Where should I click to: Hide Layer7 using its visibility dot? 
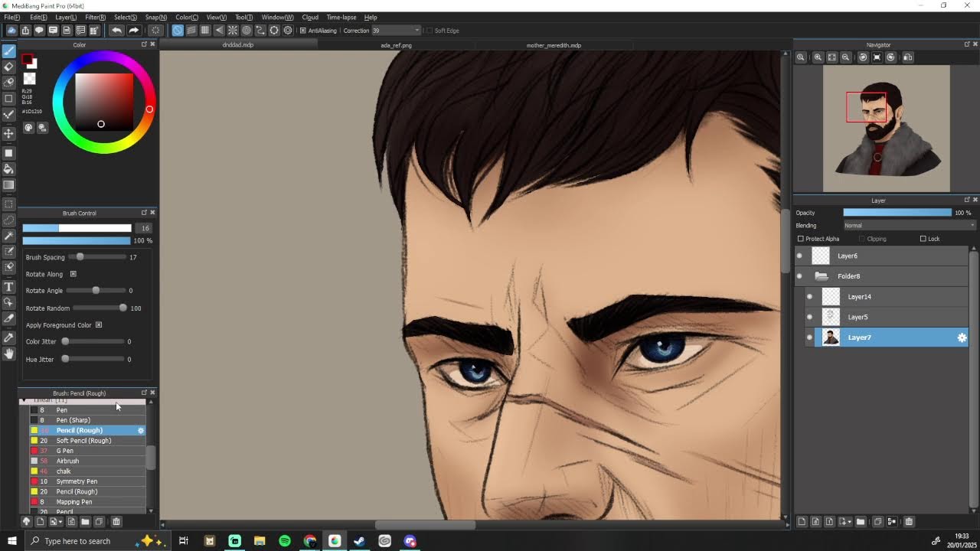pyautogui.click(x=810, y=337)
